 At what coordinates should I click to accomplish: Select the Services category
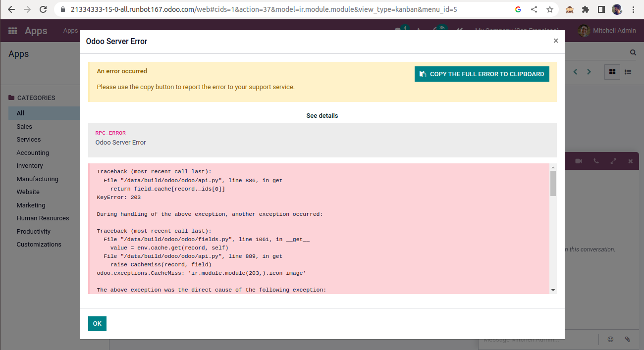pos(29,140)
